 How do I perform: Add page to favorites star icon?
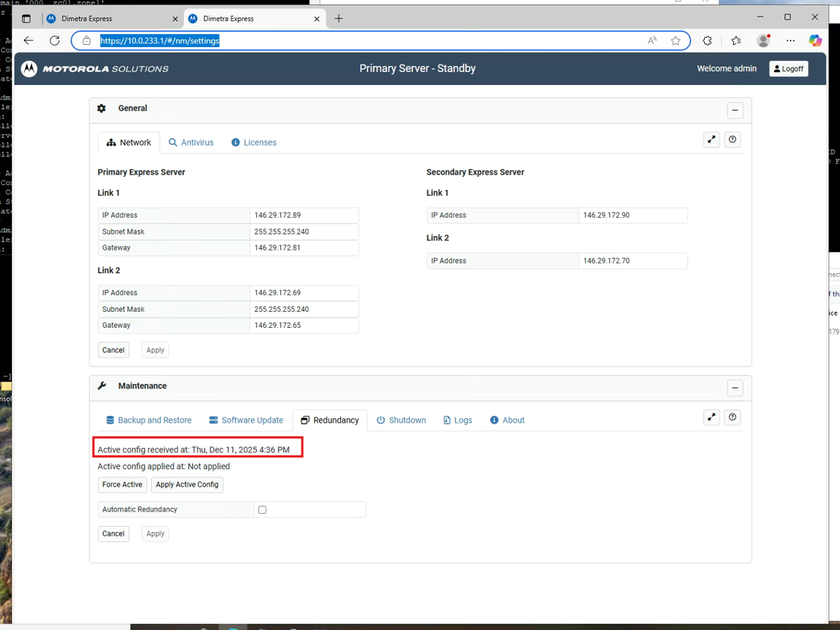click(x=675, y=41)
